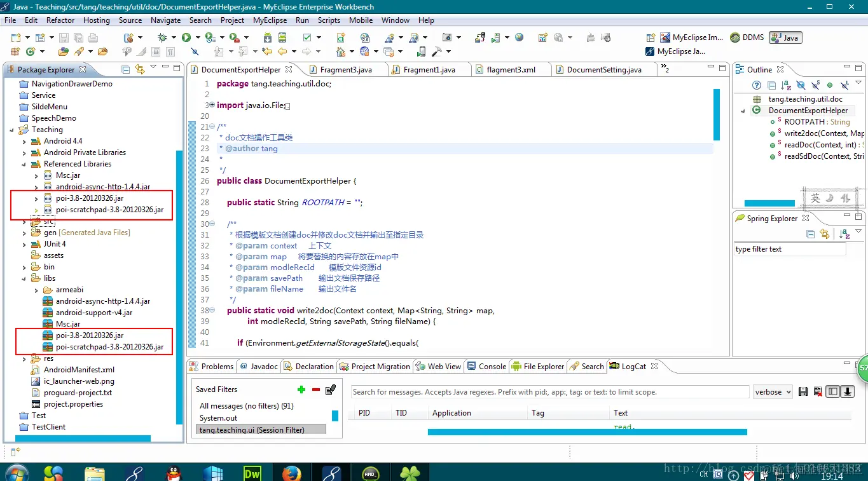Screen dimensions: 868x481
Task: Open the Android Virtual Device Manager
Action: (282, 37)
